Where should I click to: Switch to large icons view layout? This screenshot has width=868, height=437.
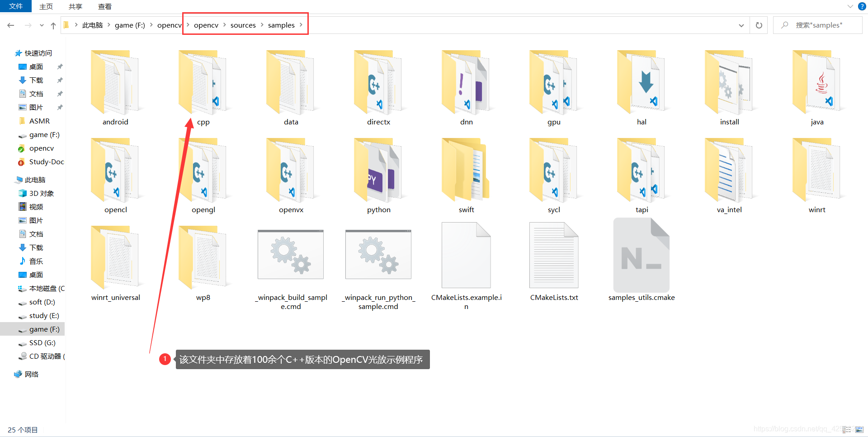pos(859,429)
